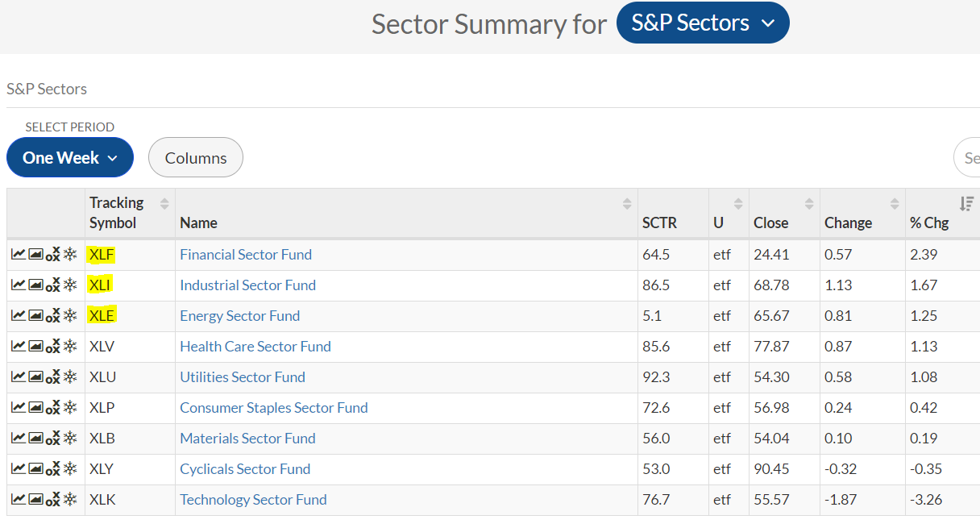Open the GalleryView icon for XLI
Image resolution: width=980 pixels, height=524 pixels.
point(35,285)
